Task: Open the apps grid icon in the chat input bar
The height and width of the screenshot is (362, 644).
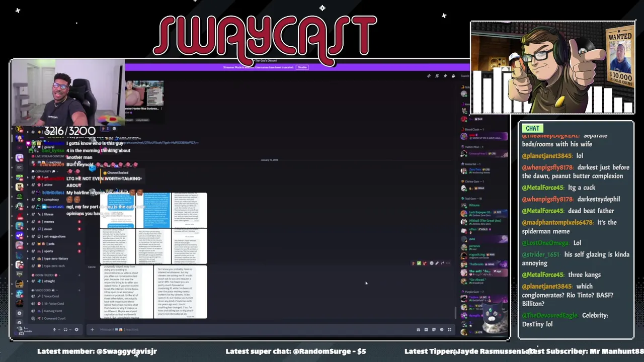Action: (449, 330)
